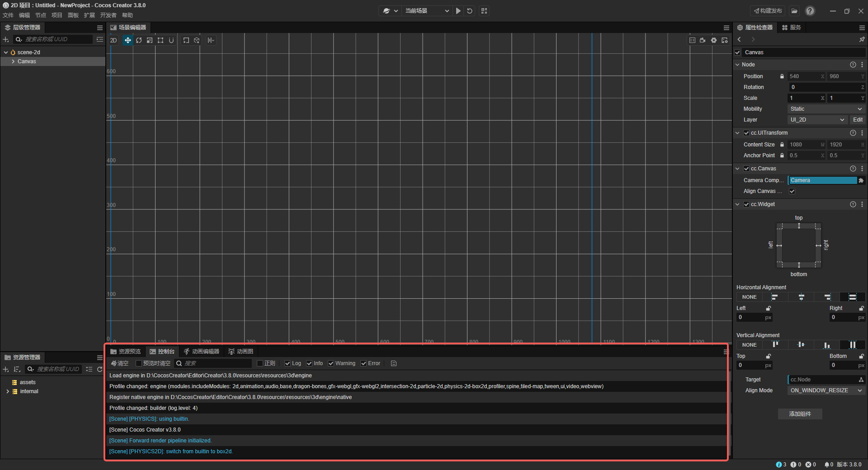Switch to the Asset Preview (资源预览) tab
This screenshot has width=868, height=470.
125,352
